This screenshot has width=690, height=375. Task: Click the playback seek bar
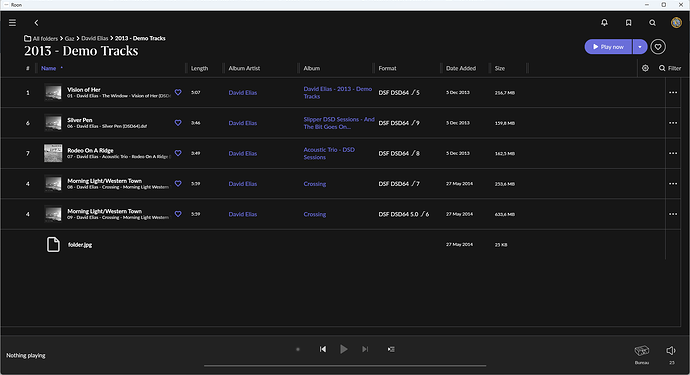(345, 365)
